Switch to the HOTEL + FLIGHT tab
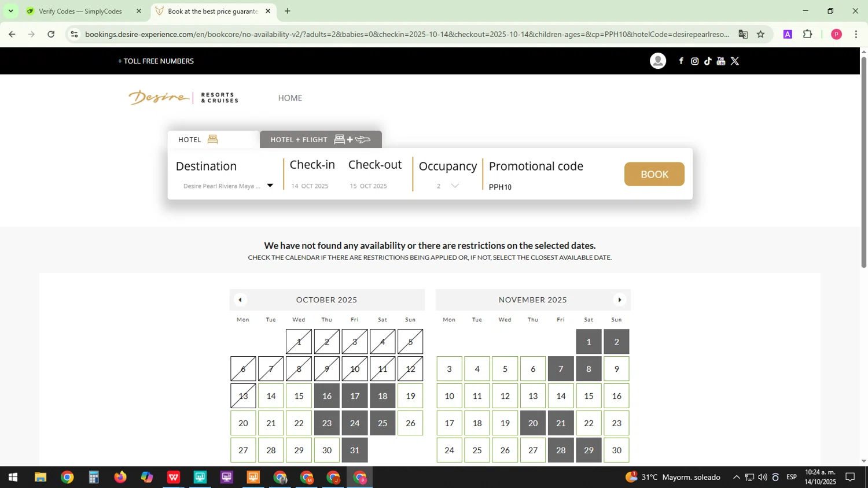Screen dimensions: 868x488 [x=321, y=139]
